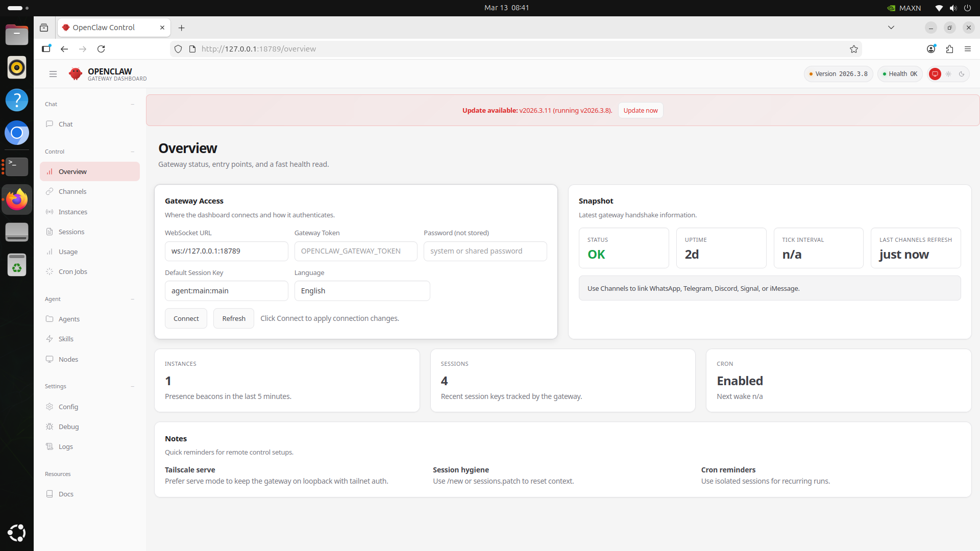Open the Skills section

click(66, 339)
